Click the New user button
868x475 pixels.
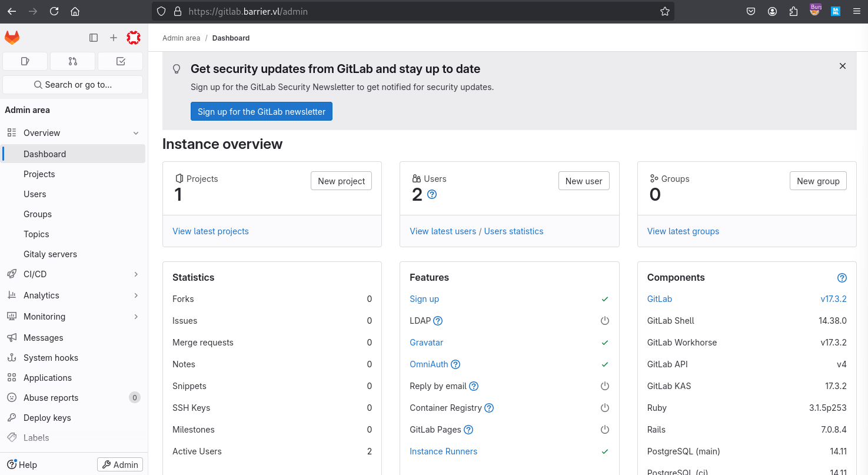[x=584, y=181]
